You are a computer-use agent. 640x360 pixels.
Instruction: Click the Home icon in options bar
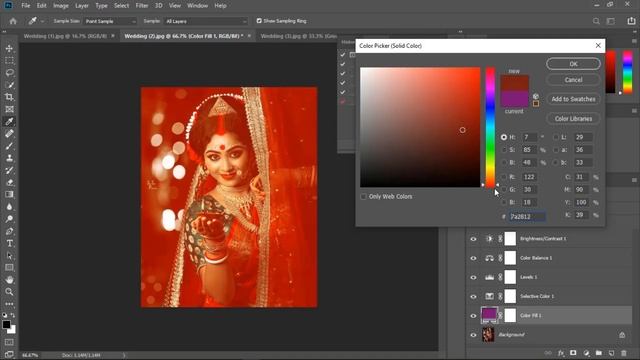[13, 21]
